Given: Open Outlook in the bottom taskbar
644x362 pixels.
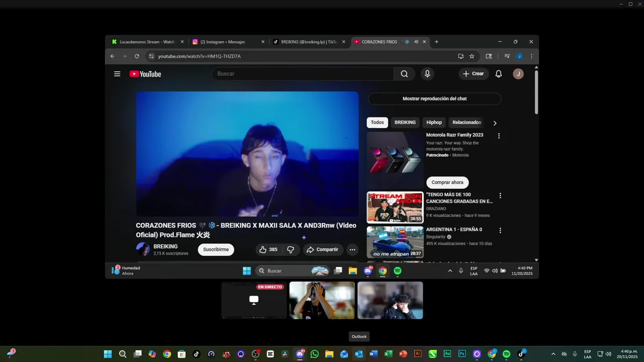Looking at the screenshot, I should pyautogui.click(x=359, y=354).
